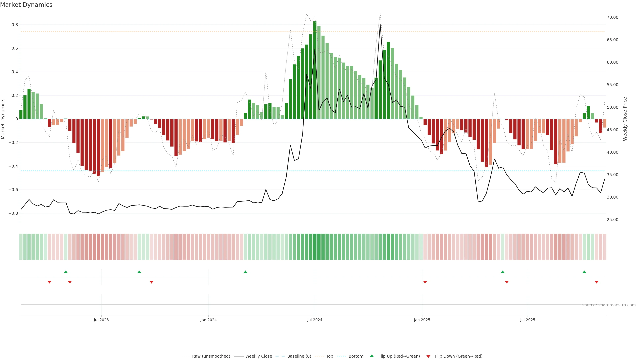Image resolution: width=644 pixels, height=362 pixels.
Task: Click the Jul 2024 x-axis label
Action: click(x=314, y=320)
